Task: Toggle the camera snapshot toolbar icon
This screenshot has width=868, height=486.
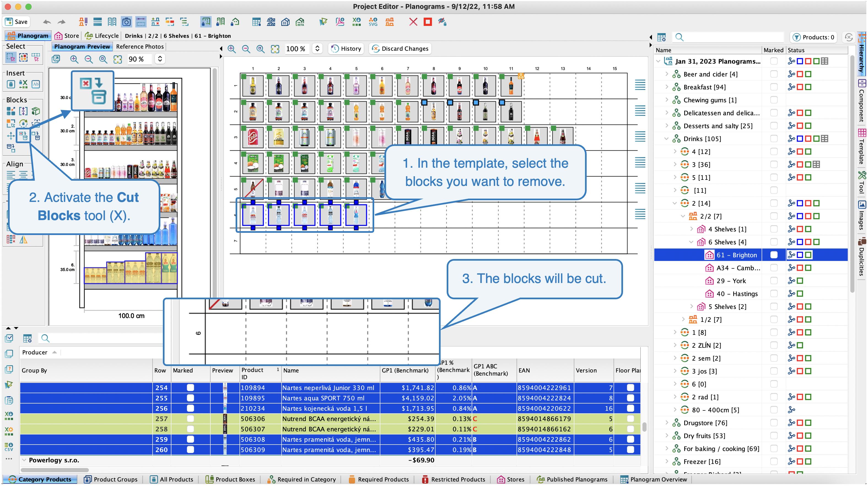Action: coord(126,22)
